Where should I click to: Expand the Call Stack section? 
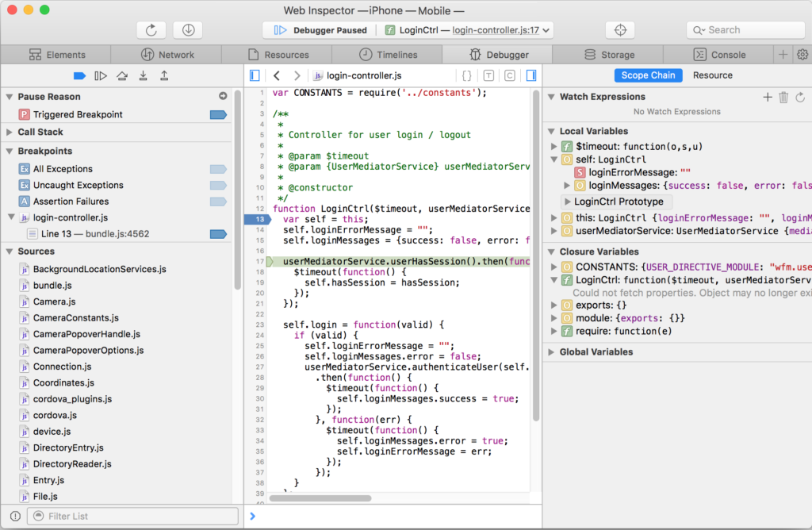[x=10, y=132]
